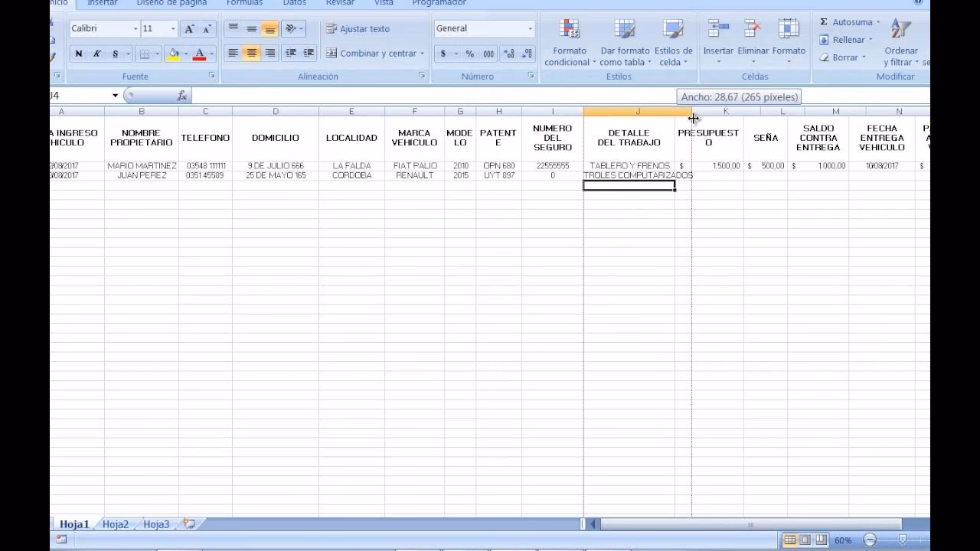Open the Datos ribbon tab
This screenshot has height=551, width=980.
coord(294,3)
